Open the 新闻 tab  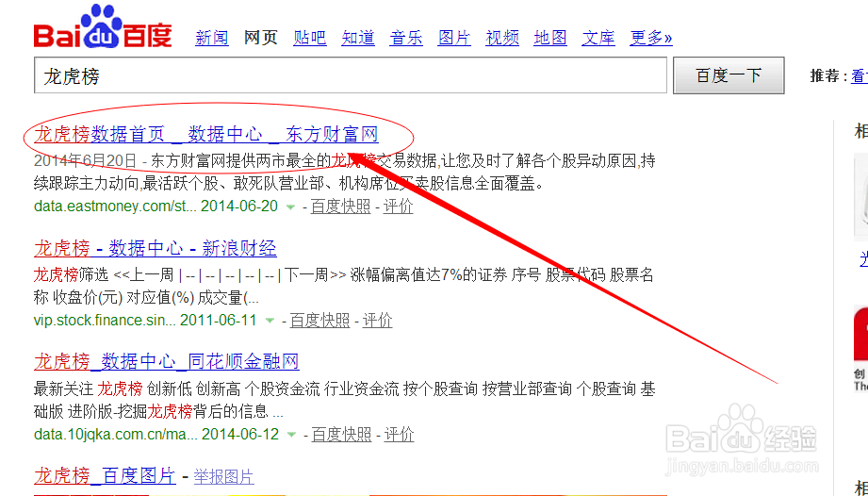[x=212, y=38]
